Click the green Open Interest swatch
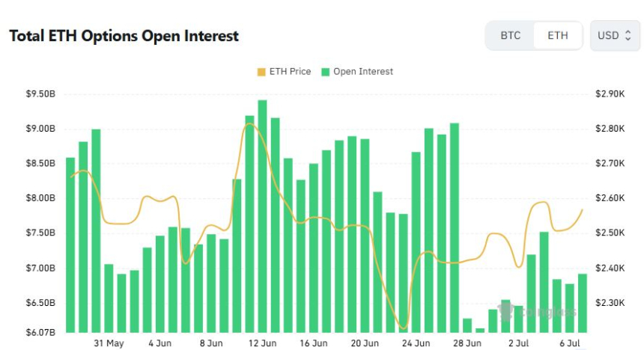Viewport: 644px width, 350px height. (x=325, y=73)
